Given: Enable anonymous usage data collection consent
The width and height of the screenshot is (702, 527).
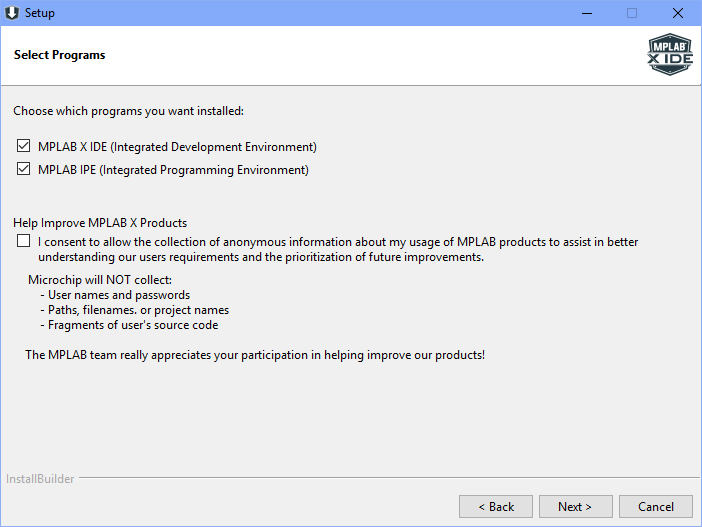Looking at the screenshot, I should point(23,241).
